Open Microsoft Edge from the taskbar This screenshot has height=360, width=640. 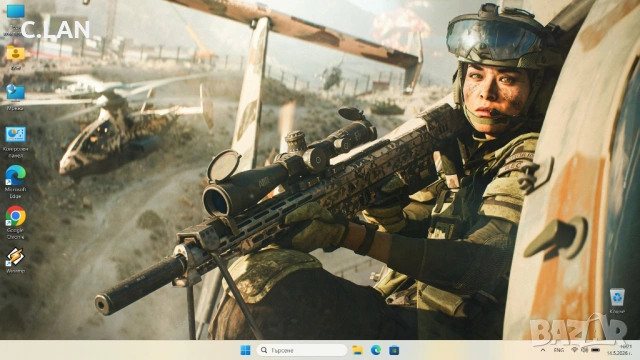tap(376, 350)
